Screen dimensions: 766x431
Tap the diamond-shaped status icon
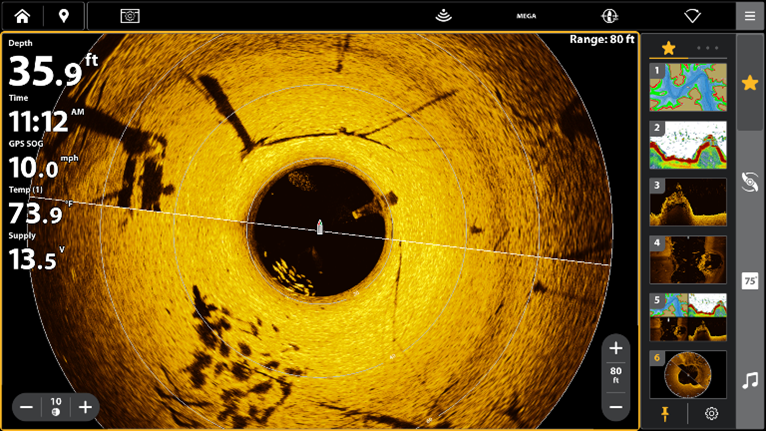click(692, 15)
